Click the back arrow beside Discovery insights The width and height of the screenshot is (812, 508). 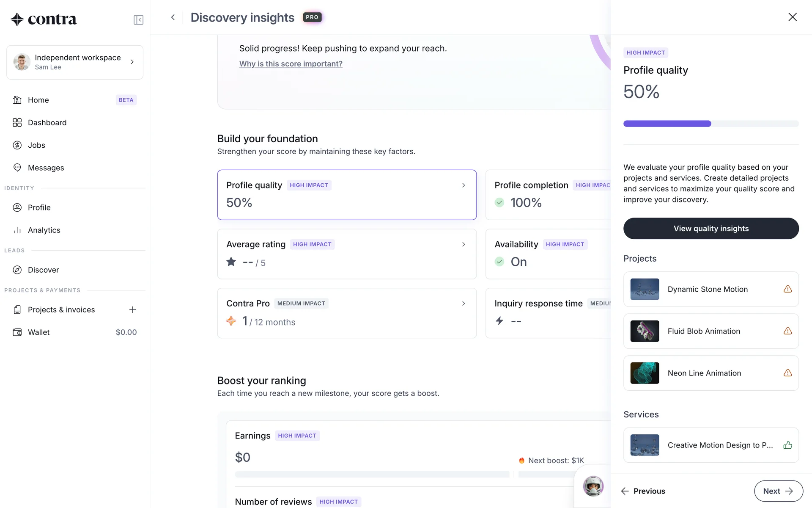click(x=173, y=17)
